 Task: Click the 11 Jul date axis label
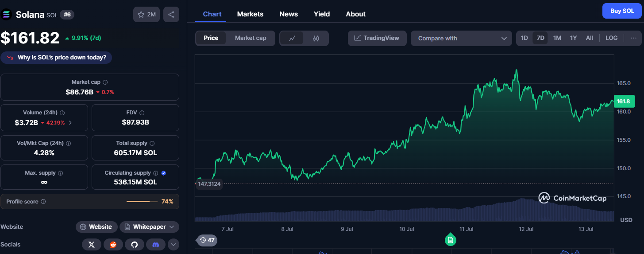point(467,229)
